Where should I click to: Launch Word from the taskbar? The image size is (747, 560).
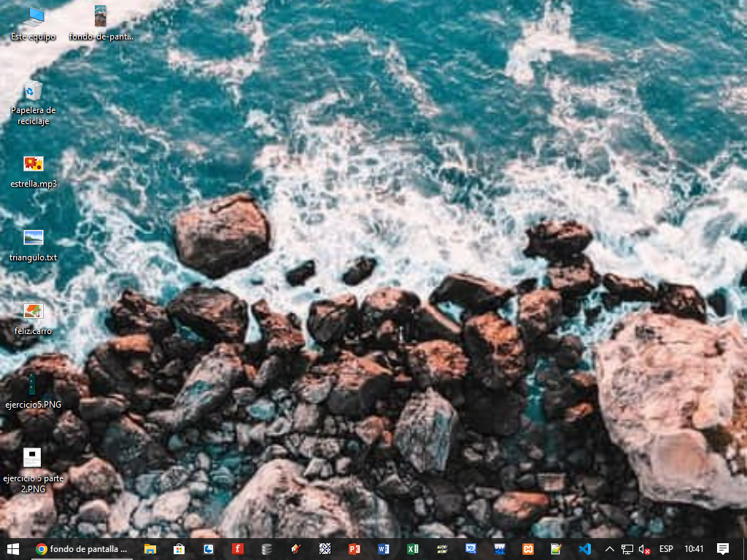(x=384, y=549)
